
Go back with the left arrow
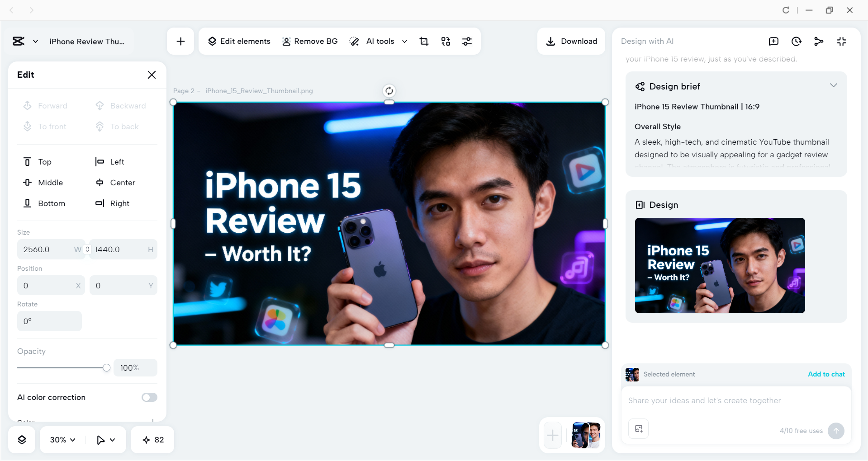pos(12,10)
